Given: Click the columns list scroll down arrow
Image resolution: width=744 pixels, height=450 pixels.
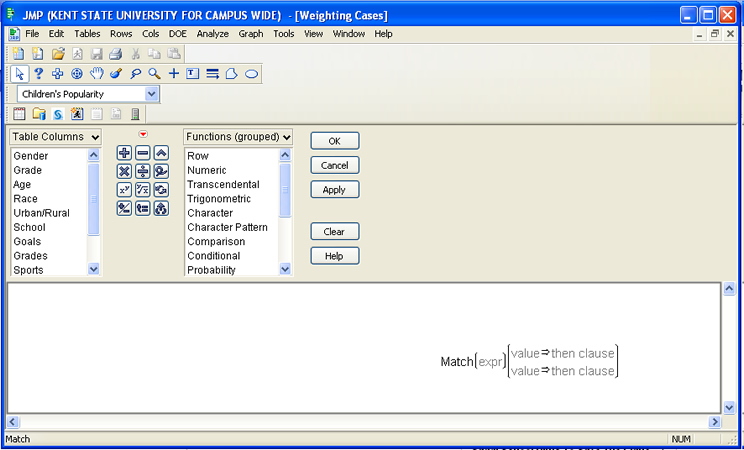Looking at the screenshot, I should 93,269.
